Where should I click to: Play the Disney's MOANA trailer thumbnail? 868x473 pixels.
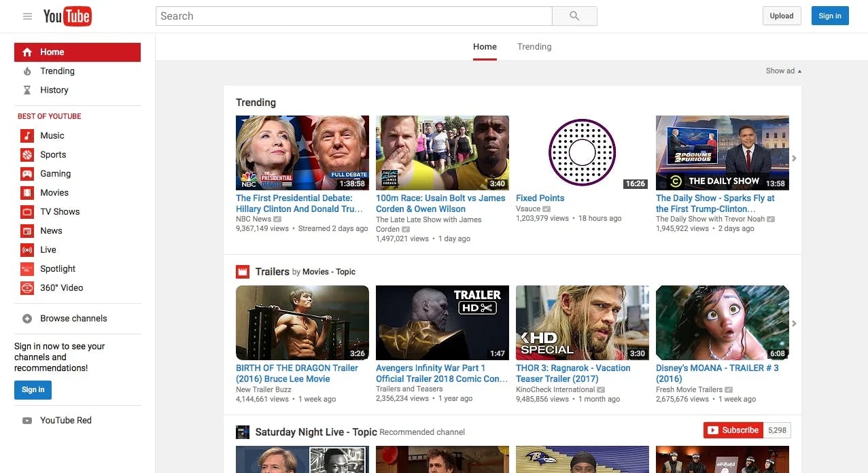722,323
